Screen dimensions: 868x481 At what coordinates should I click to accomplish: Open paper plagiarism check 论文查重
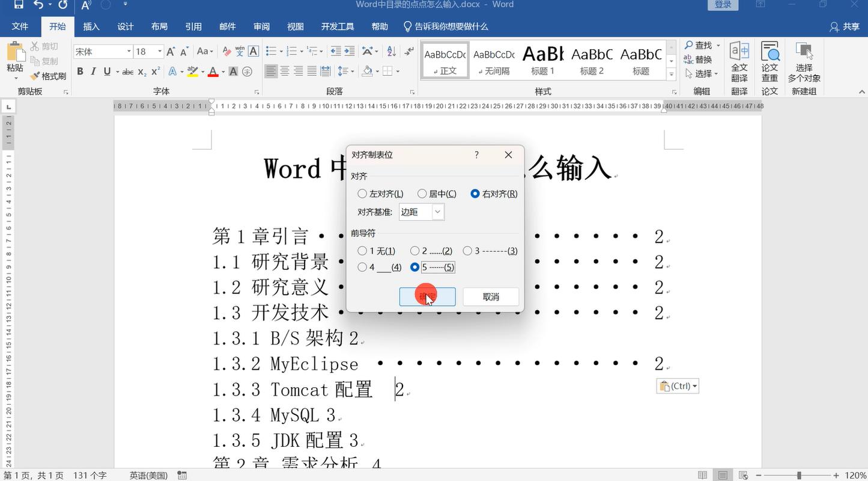769,63
